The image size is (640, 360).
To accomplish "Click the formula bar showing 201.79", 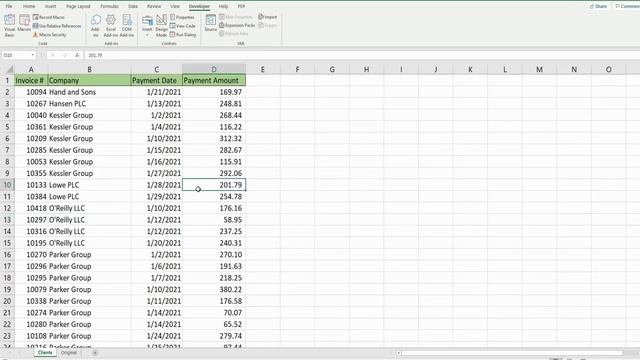I will (362, 55).
